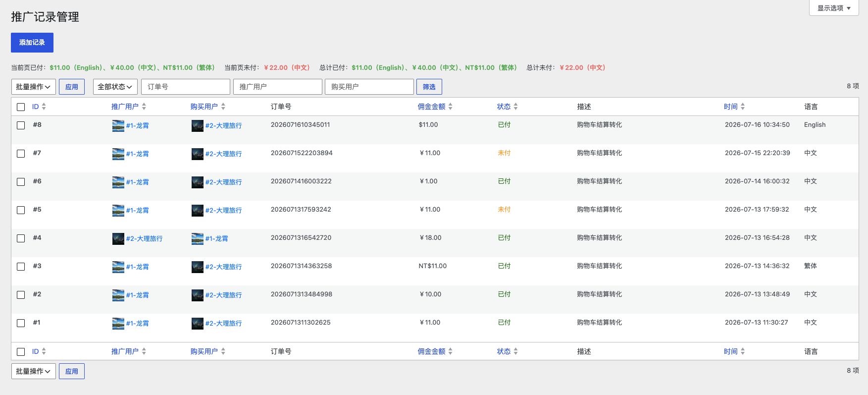Tick the select-all checkbox in the top header
868x395 pixels.
coord(21,107)
